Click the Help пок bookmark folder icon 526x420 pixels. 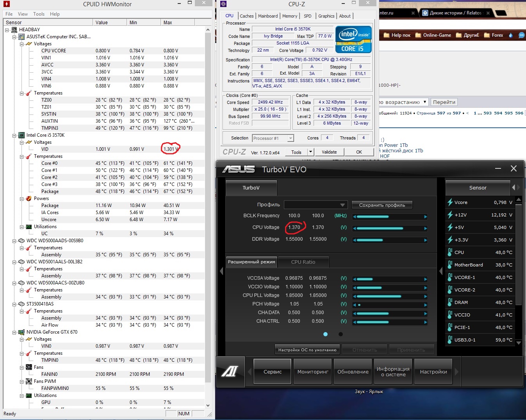click(387, 35)
